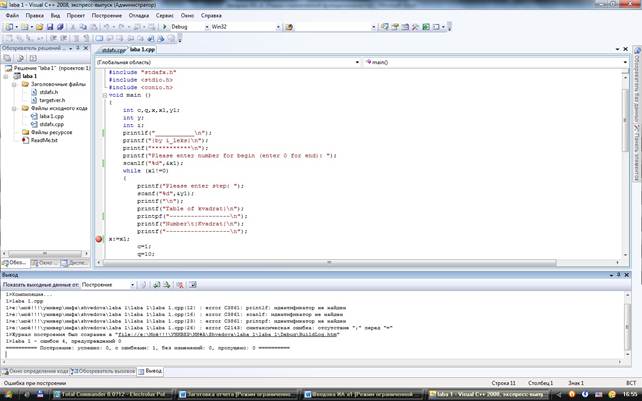
Task: Toggle auto-hide pin on the Вывод panel
Action: pyautogui.click(x=618, y=275)
